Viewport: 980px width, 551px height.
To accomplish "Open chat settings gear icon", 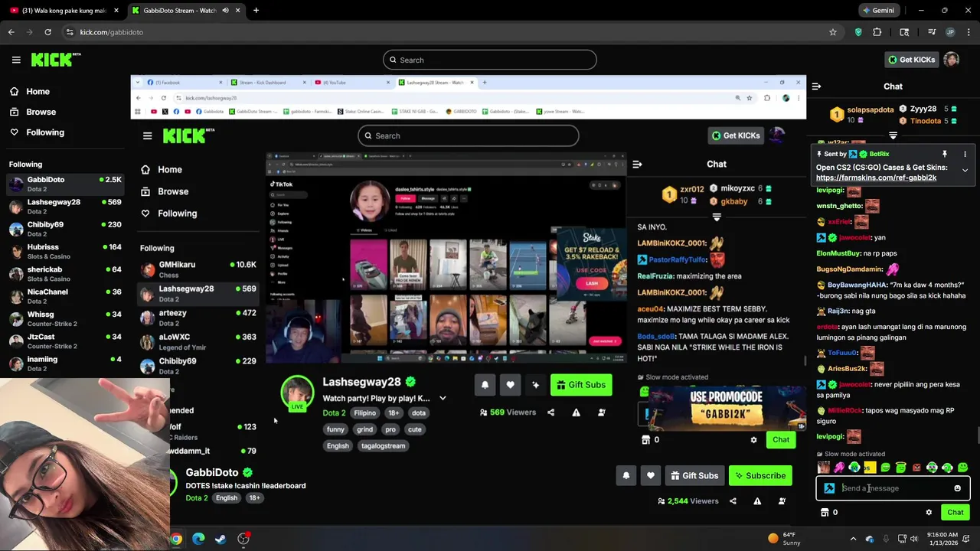I will [929, 513].
